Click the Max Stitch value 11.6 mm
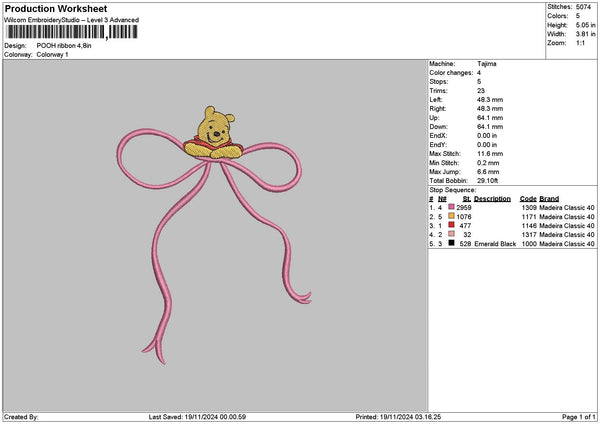Viewport: 600px width, 424px height. [490, 154]
